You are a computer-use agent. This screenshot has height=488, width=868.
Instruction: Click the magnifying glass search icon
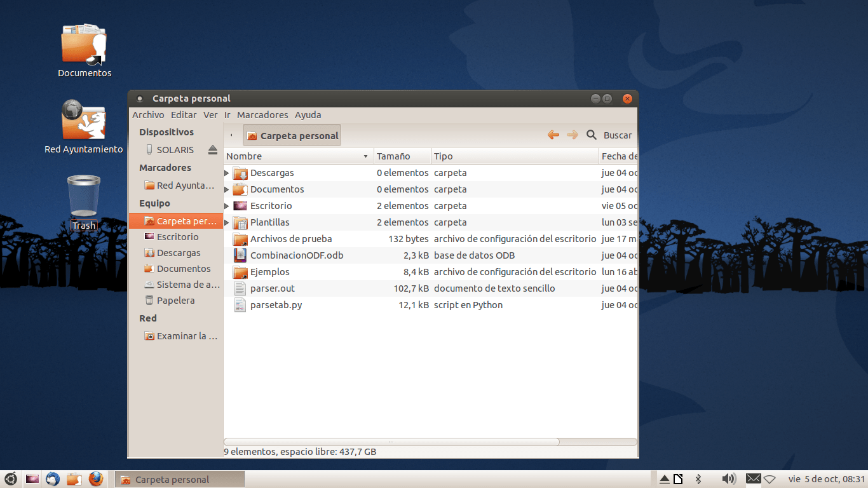click(x=592, y=135)
